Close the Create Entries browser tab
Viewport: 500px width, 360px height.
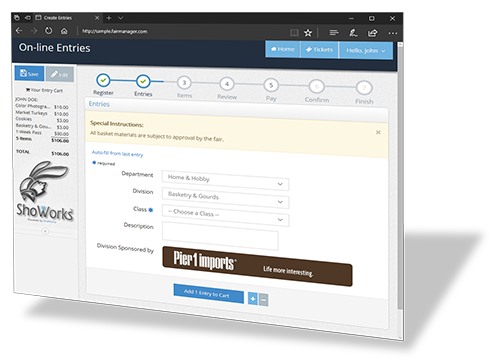click(x=97, y=18)
